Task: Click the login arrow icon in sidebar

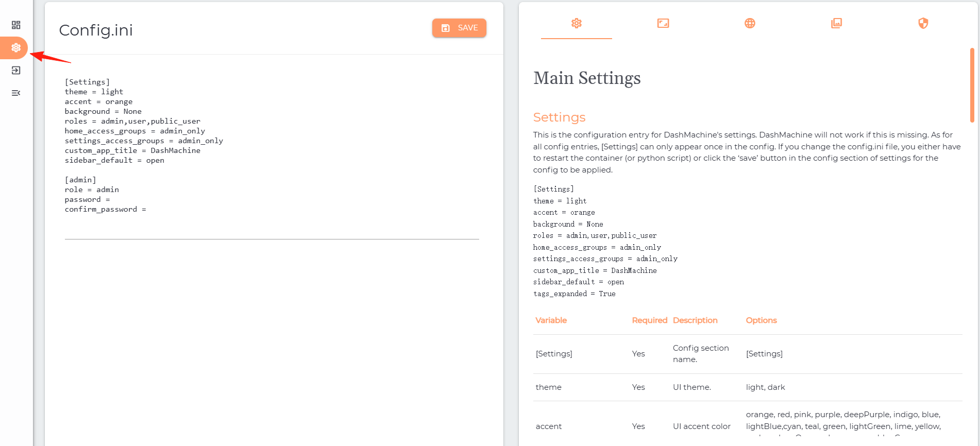Action: click(x=16, y=71)
